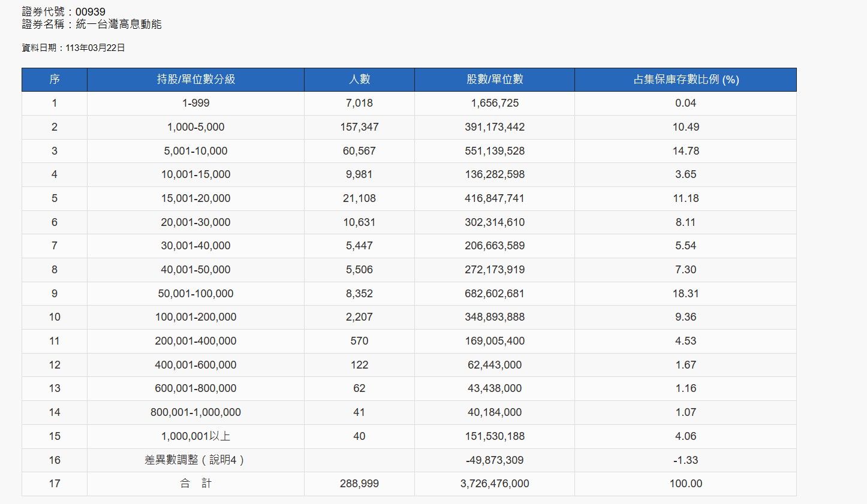Click holder count 8,352

tap(359, 294)
